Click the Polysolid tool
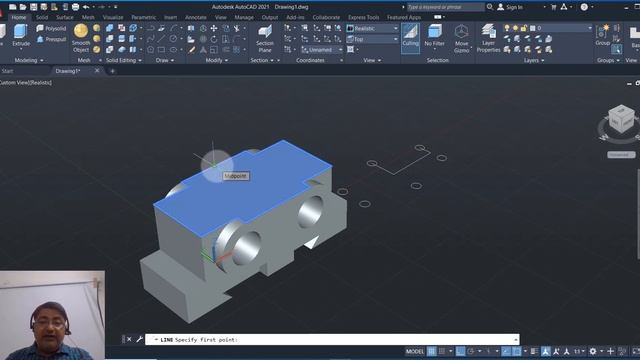Viewport: 640px width, 360px height. pyautogui.click(x=51, y=29)
